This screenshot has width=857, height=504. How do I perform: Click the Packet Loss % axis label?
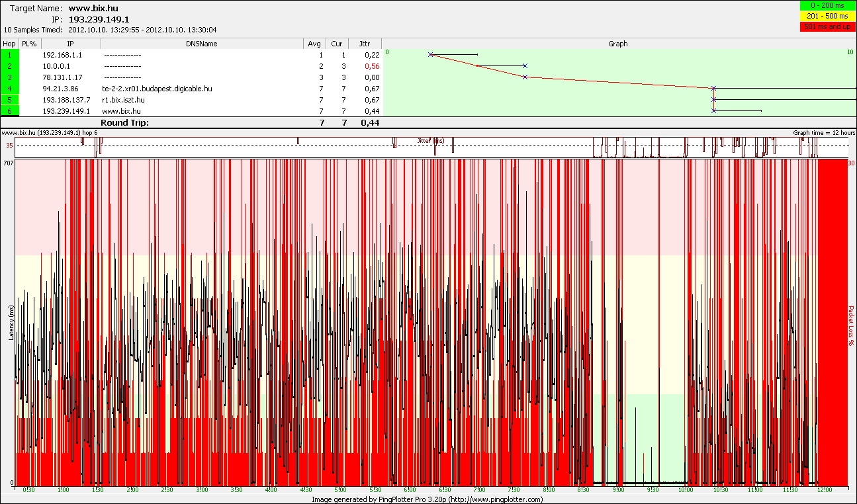coord(852,325)
